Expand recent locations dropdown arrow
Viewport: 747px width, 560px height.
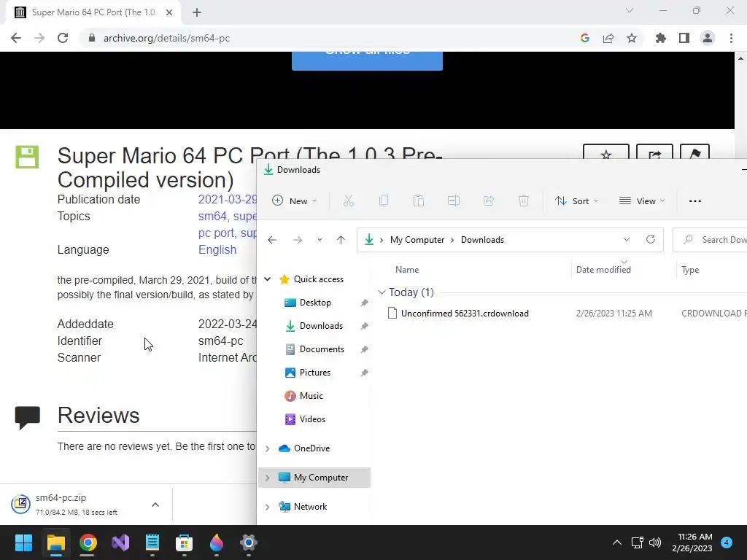[x=320, y=240]
